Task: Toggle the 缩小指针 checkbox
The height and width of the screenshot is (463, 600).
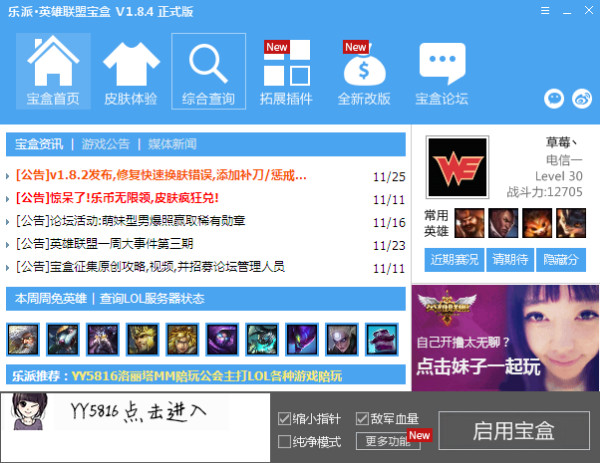Action: tap(284, 419)
